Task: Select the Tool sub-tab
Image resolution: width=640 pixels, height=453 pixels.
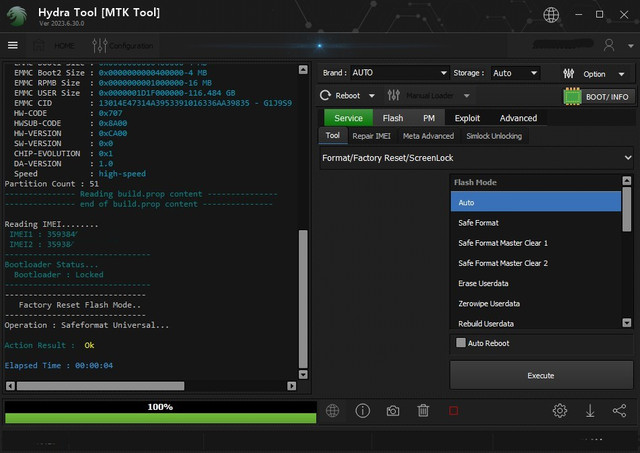Action: 333,135
